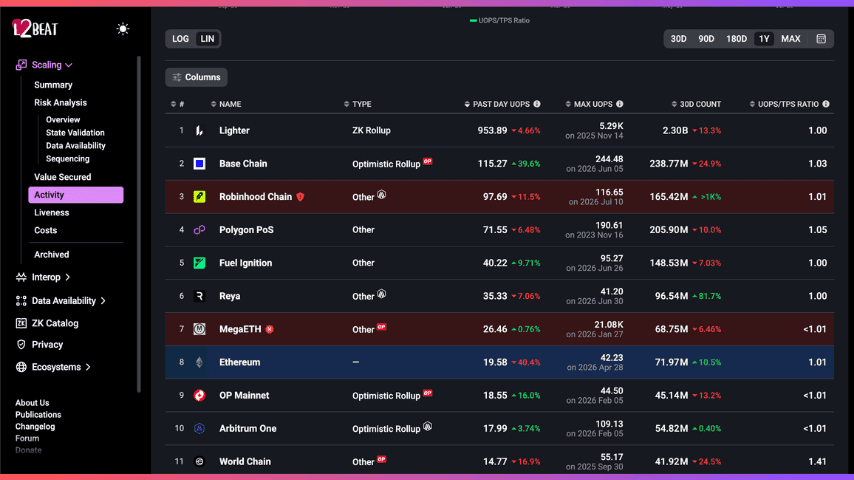Open the Publications link

[x=38, y=415]
